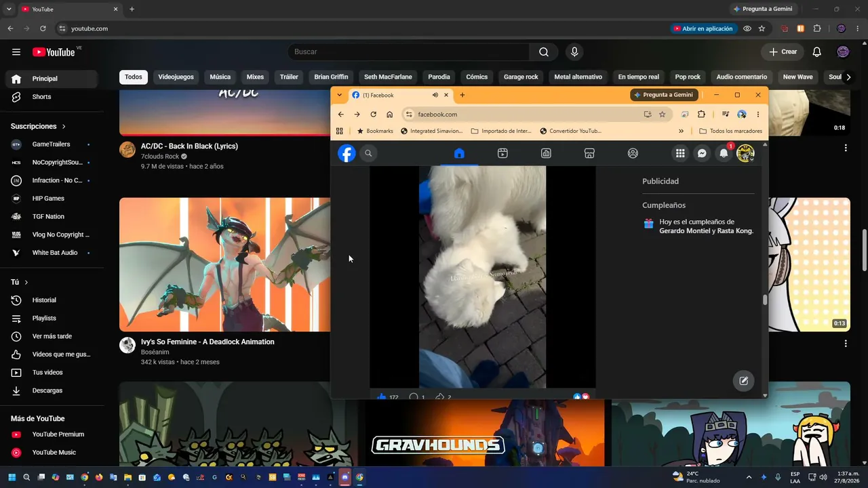868x488 pixels.
Task: Select the Mixes filter chip
Action: 255,77
